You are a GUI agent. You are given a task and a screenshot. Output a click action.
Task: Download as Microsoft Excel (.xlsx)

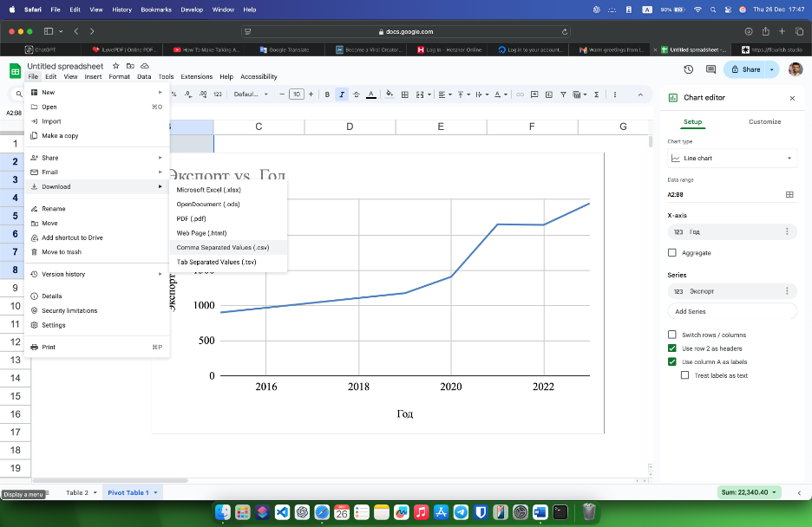pyautogui.click(x=228, y=190)
